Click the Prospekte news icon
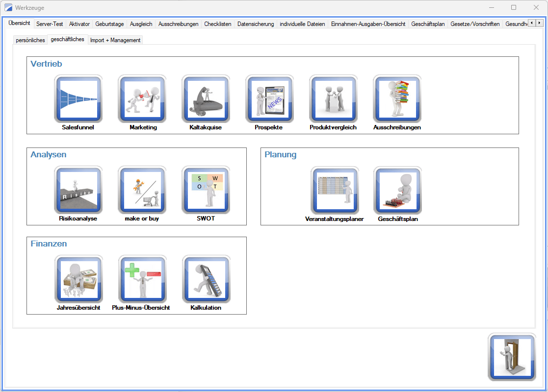The width and height of the screenshot is (548, 392). click(269, 99)
